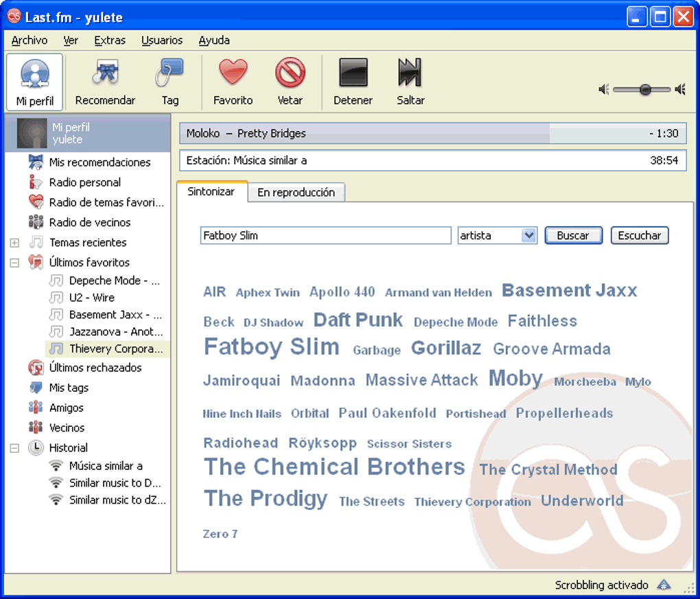The height and width of the screenshot is (599, 700).
Task: Click the song progress bar for Moloko - Pretty Bridges
Action: (432, 133)
